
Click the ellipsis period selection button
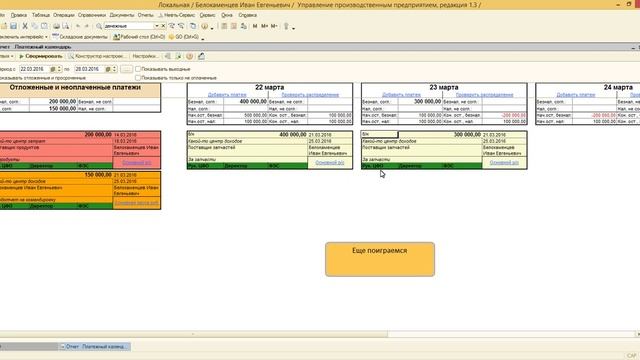tap(127, 69)
